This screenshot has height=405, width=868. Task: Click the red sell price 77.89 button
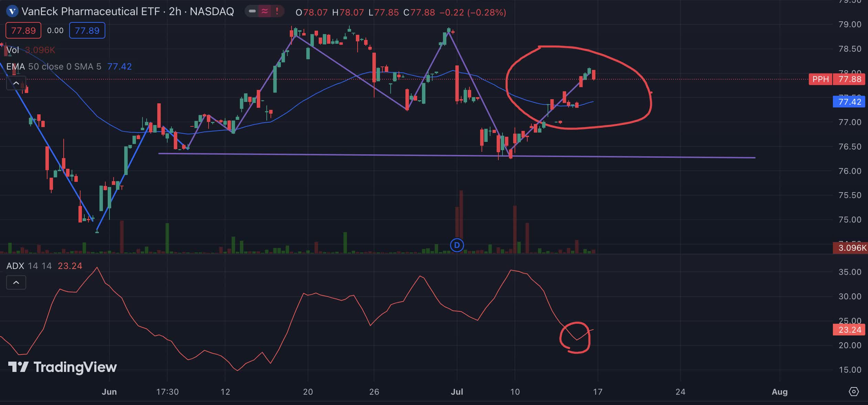pos(23,31)
